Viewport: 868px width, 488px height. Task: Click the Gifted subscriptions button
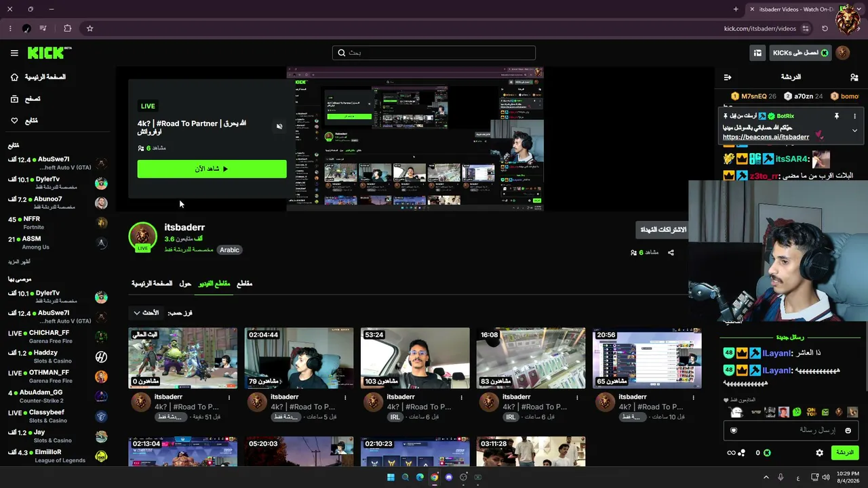[x=663, y=230]
